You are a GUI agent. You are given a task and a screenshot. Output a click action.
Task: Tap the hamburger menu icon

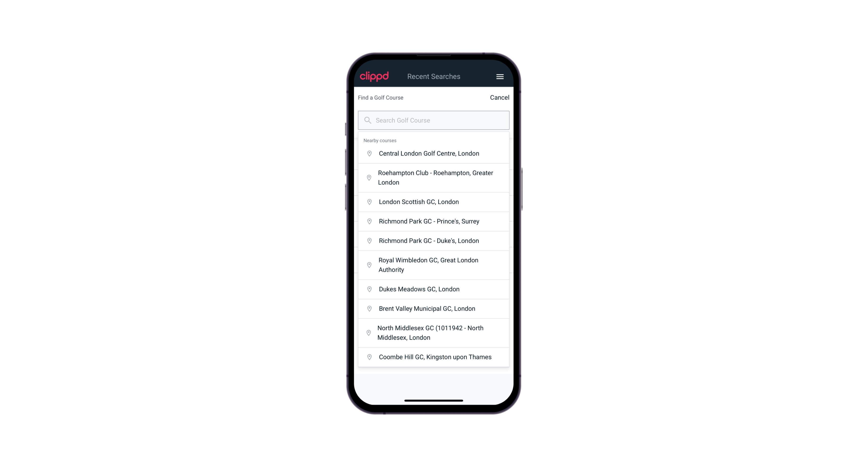pyautogui.click(x=500, y=76)
